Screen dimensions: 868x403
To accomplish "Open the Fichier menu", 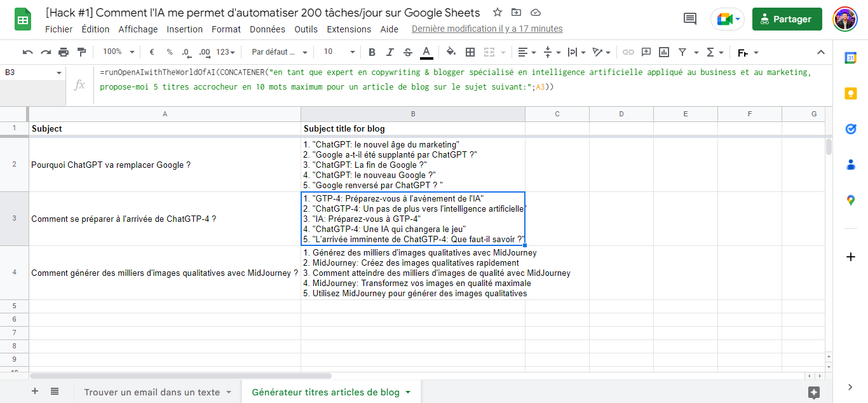I will click(59, 29).
